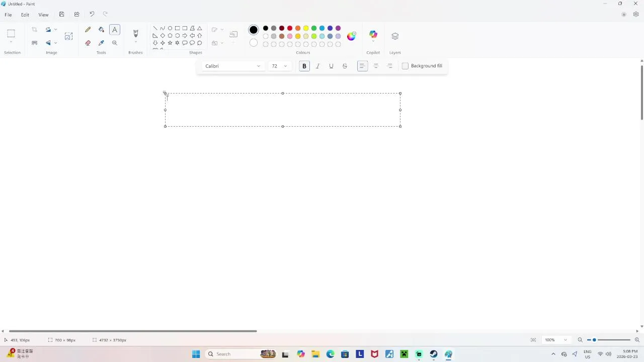Open Steam from the taskbar
The image size is (644, 362).
(x=434, y=354)
